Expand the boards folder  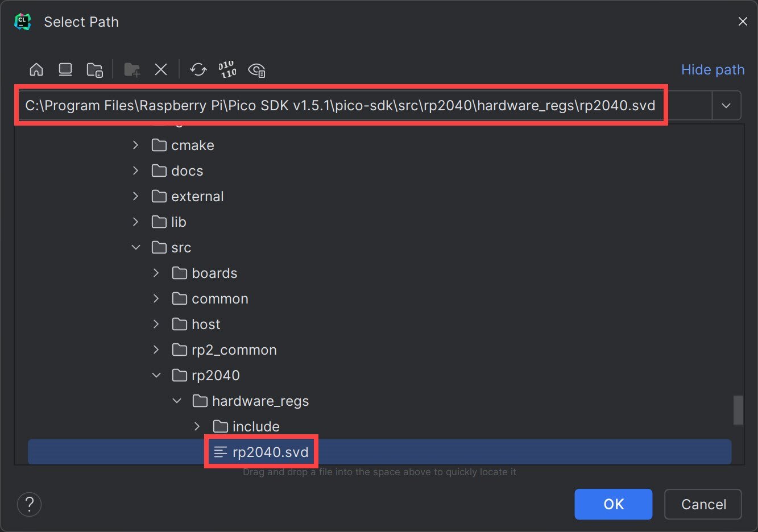pyautogui.click(x=156, y=273)
